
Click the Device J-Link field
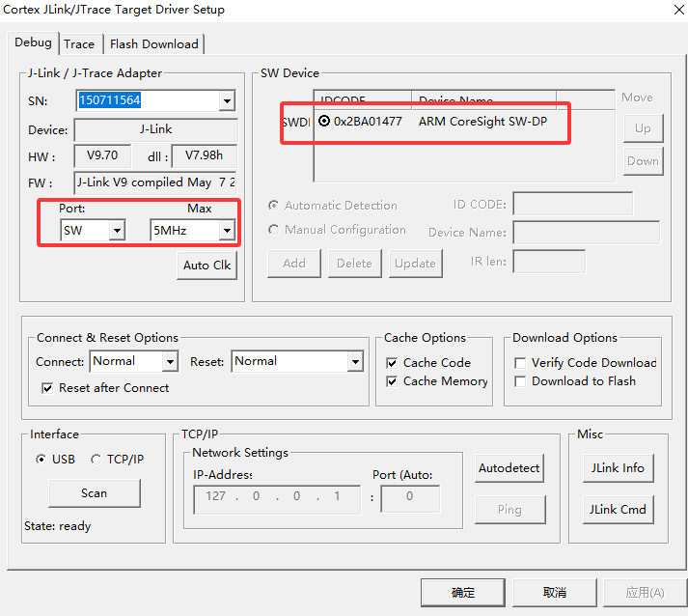coord(155,130)
